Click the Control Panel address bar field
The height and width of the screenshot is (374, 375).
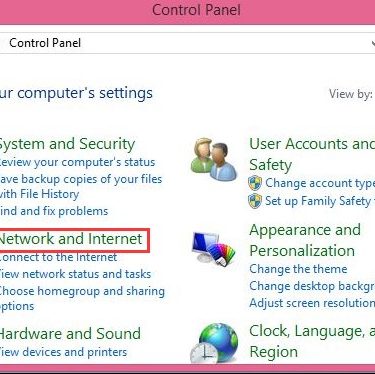tap(187, 43)
